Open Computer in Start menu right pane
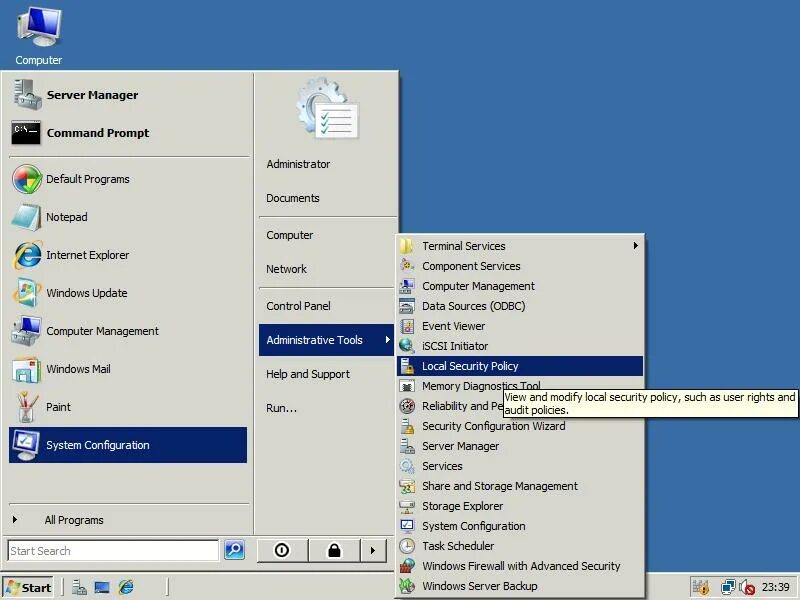Viewport: 800px width, 600px height. coord(327,235)
